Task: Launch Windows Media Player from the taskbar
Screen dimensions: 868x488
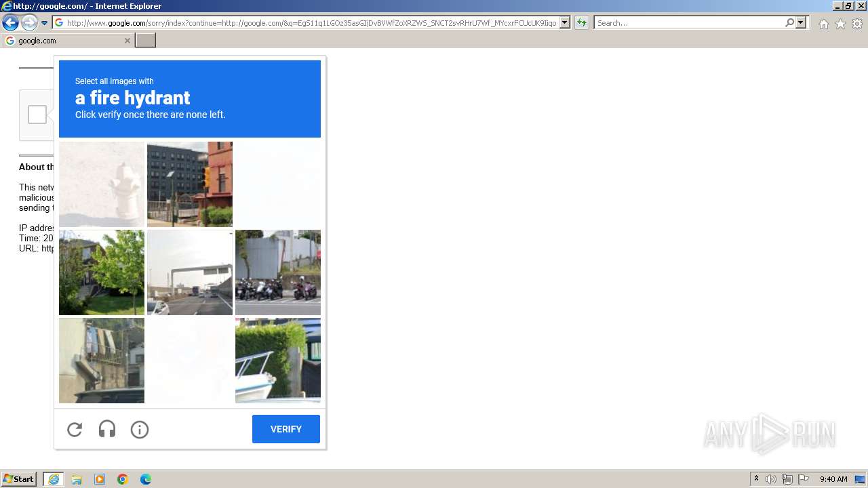Action: 100,479
